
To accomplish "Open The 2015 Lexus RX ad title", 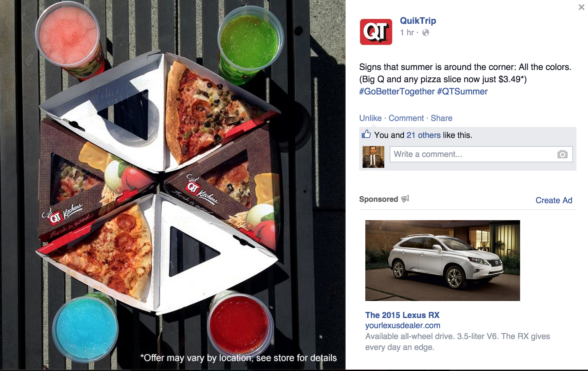I will point(402,315).
